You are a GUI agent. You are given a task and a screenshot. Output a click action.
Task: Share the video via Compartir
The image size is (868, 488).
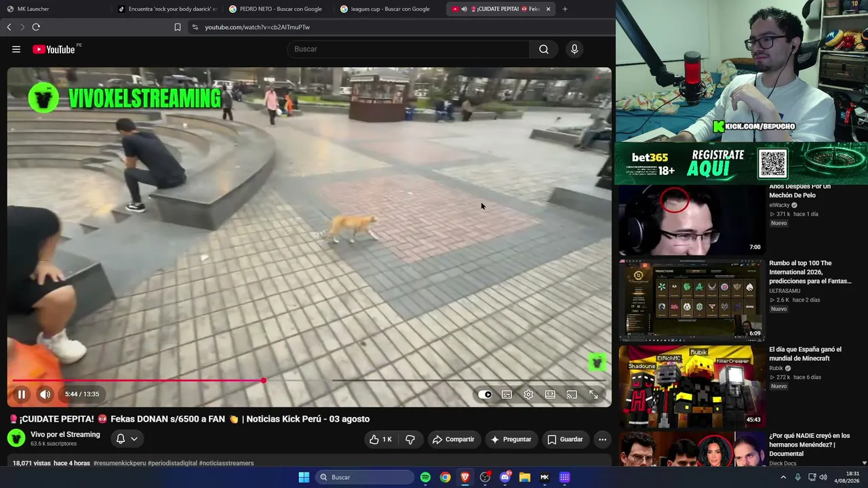[x=453, y=439]
